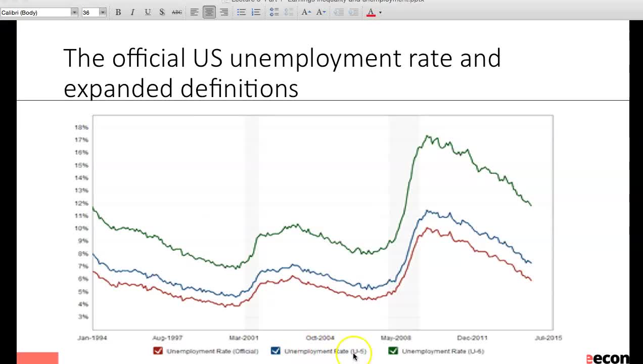Screen dimensions: 643x364
Task: Adjust line spacing
Action: tap(274, 12)
